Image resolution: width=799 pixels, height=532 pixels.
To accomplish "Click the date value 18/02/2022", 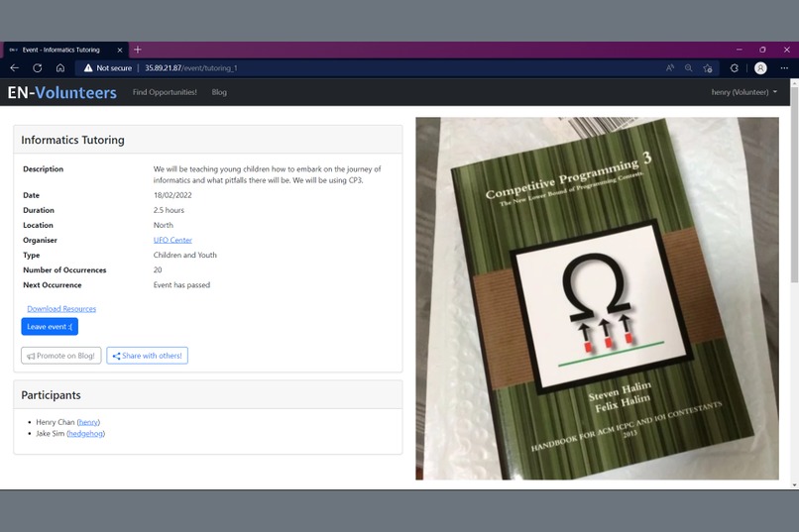I will pyautogui.click(x=172, y=195).
